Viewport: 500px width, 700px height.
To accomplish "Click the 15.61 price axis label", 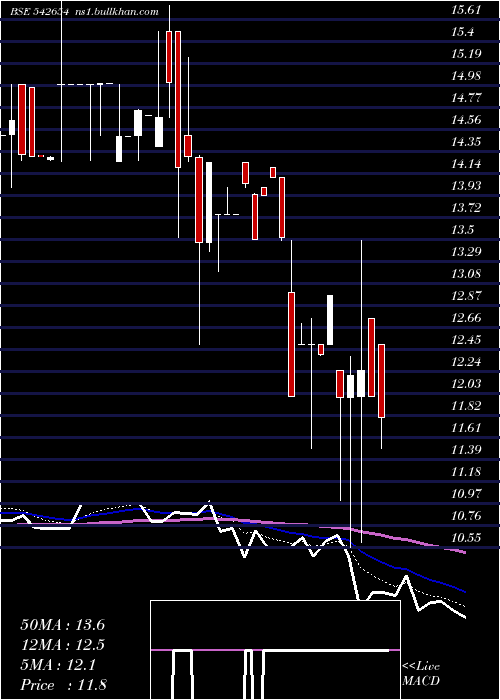I will 466,10.
